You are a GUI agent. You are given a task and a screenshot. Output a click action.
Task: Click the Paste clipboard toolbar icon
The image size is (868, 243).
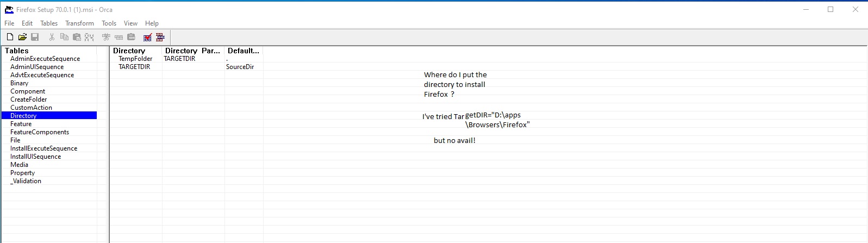[x=77, y=37]
